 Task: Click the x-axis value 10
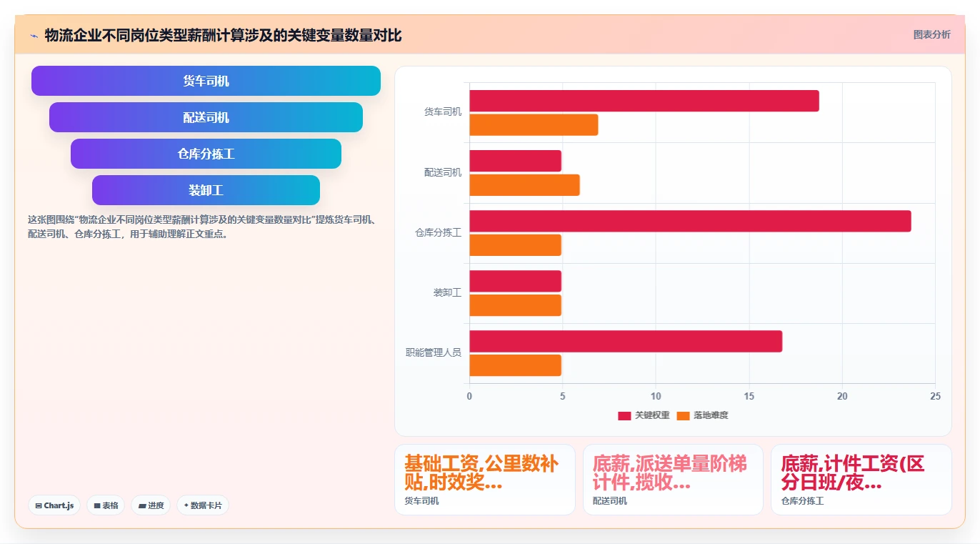coord(656,396)
